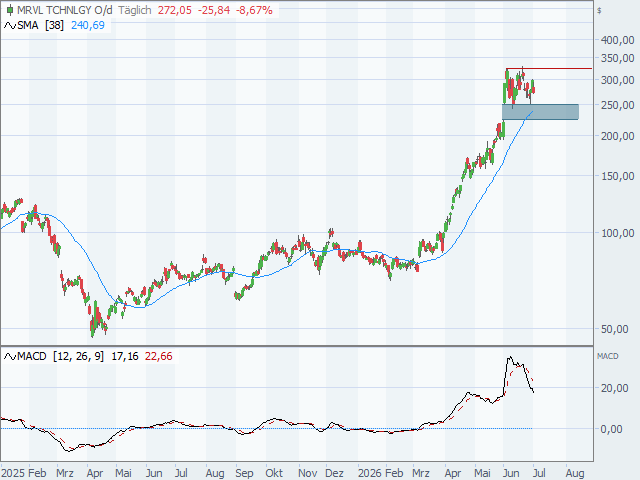
Task: Click the MACD label on the right axis
Action: click(608, 356)
